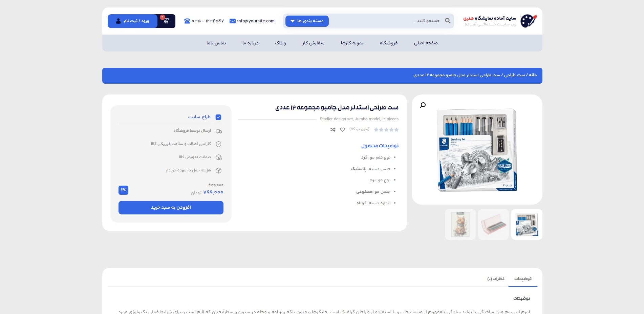Click the shipping cost package icon
Screen dimensions: 644x314
[219, 170]
